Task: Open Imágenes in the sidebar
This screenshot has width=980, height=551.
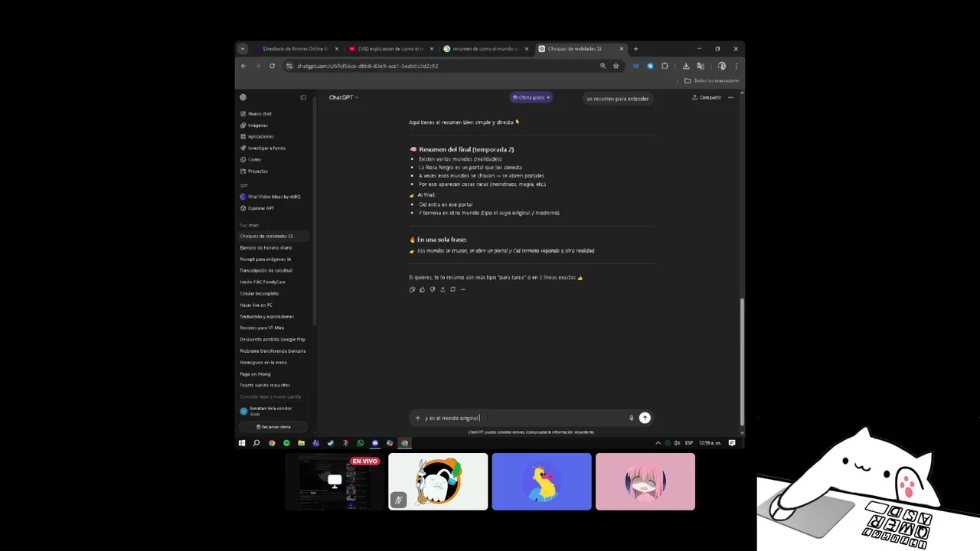Action: click(254, 125)
